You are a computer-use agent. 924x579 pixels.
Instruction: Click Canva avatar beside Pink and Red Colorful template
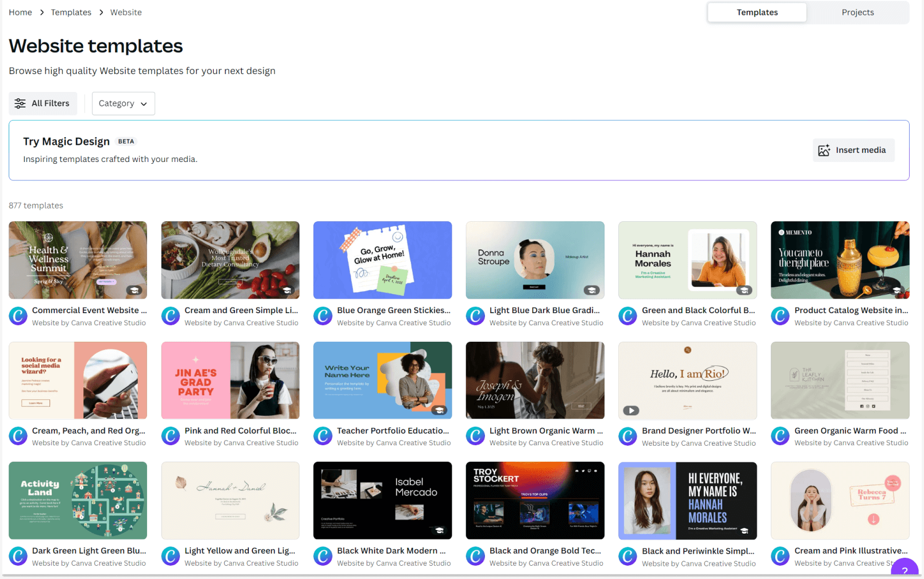[x=170, y=436]
